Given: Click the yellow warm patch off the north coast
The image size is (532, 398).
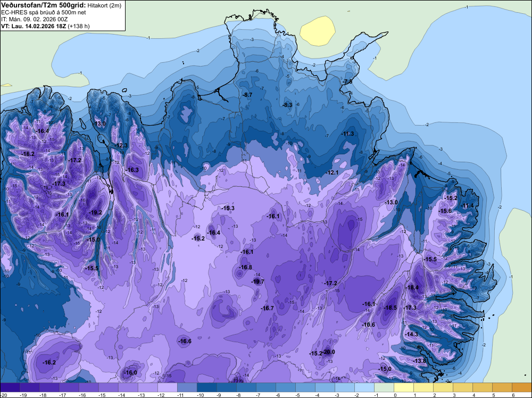Looking at the screenshot, I should 317,31.
